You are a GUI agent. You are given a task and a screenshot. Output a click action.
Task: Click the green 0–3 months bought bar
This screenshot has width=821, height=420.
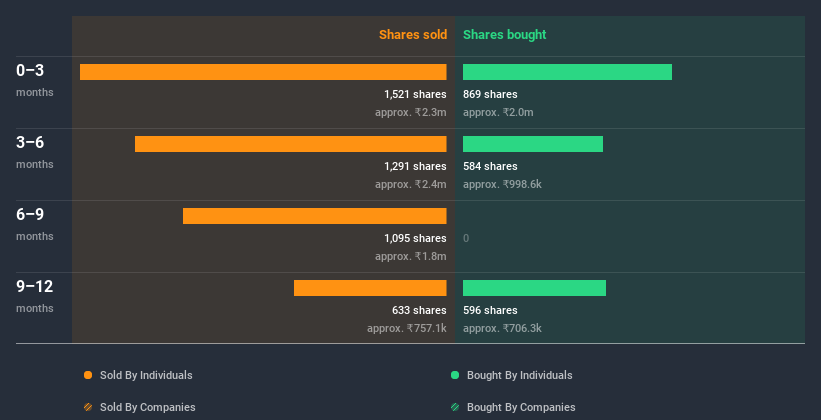coord(567,72)
